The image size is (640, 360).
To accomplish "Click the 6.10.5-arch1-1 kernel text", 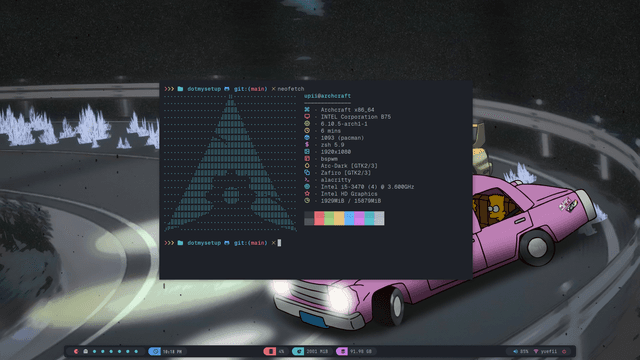I will 344,123.
